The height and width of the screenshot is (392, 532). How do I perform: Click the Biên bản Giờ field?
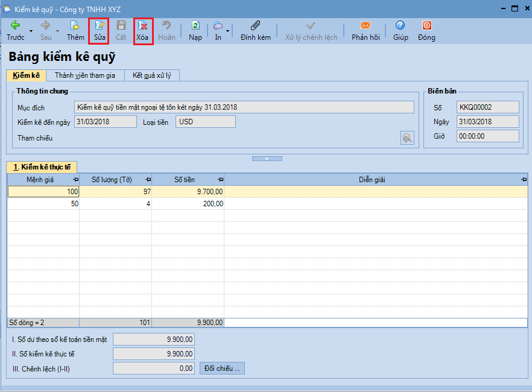coord(487,136)
